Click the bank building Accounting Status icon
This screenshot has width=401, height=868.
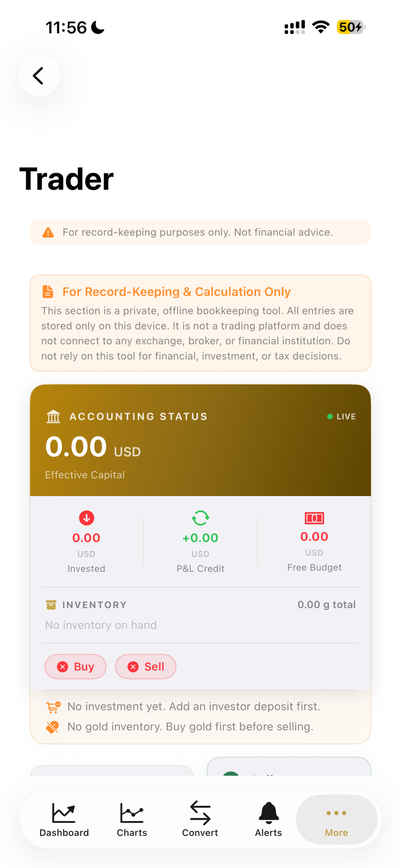(53, 417)
